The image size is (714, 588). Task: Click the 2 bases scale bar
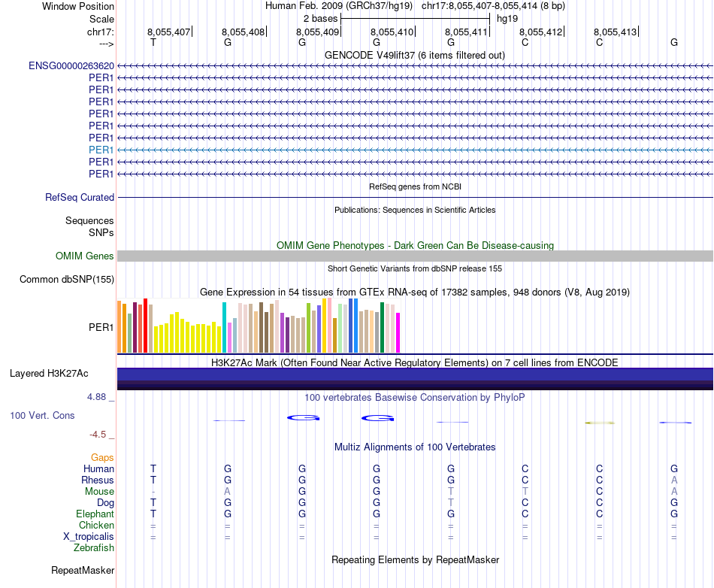click(415, 19)
